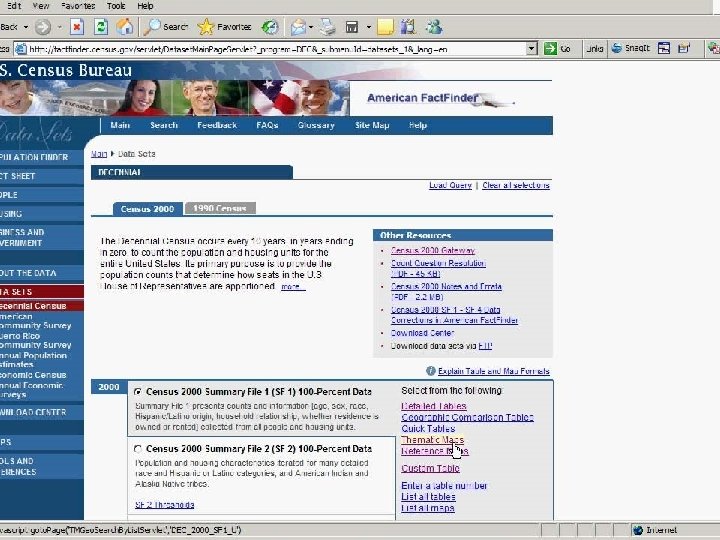Open the History clock icon
720x540 pixels.
270,27
